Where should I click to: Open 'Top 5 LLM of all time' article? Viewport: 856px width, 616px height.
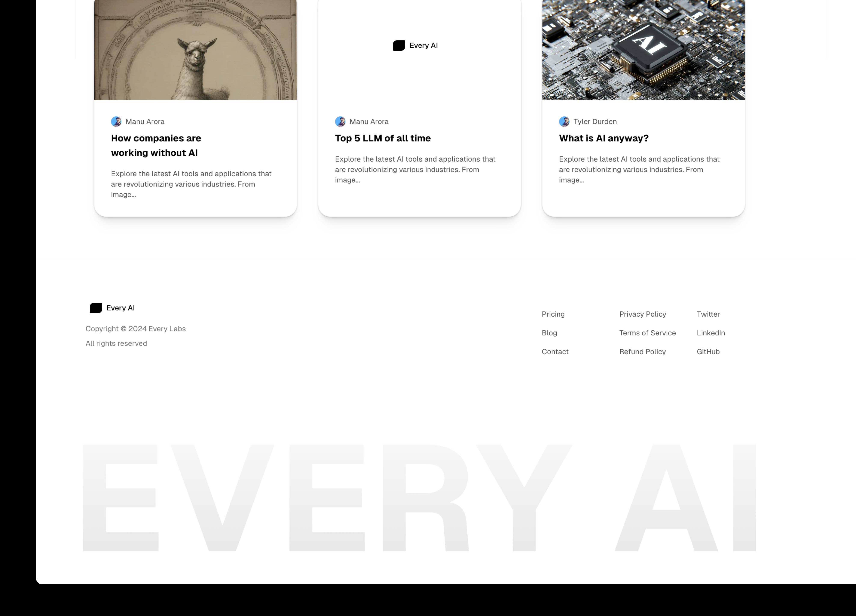(382, 138)
